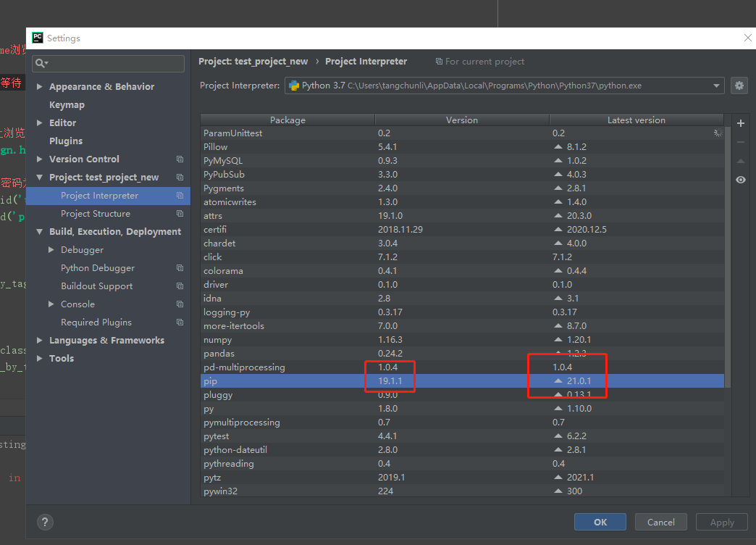Click the plus icon to install package

(741, 124)
